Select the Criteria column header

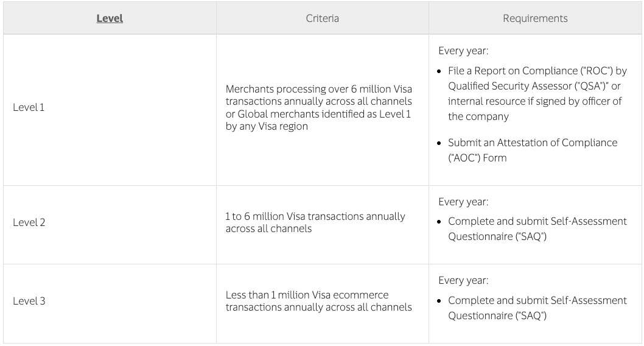tap(323, 18)
